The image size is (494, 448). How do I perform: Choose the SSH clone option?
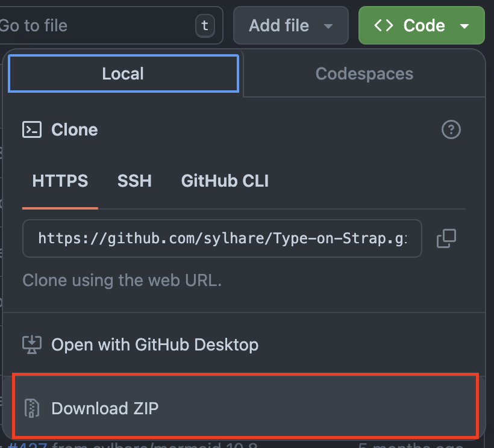(134, 181)
